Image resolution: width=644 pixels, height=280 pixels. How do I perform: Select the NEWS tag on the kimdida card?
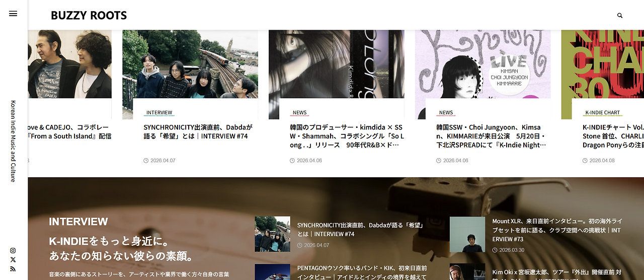[299, 113]
